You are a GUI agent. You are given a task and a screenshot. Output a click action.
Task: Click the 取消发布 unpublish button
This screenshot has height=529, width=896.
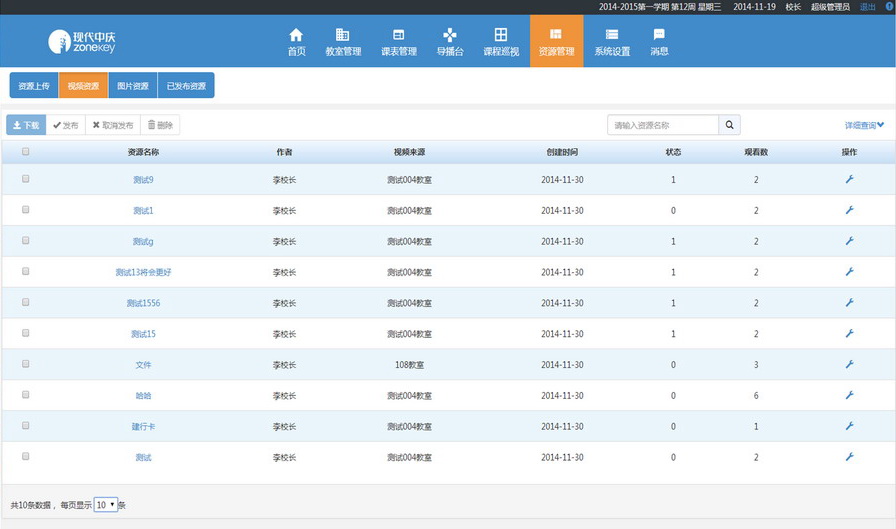click(112, 125)
